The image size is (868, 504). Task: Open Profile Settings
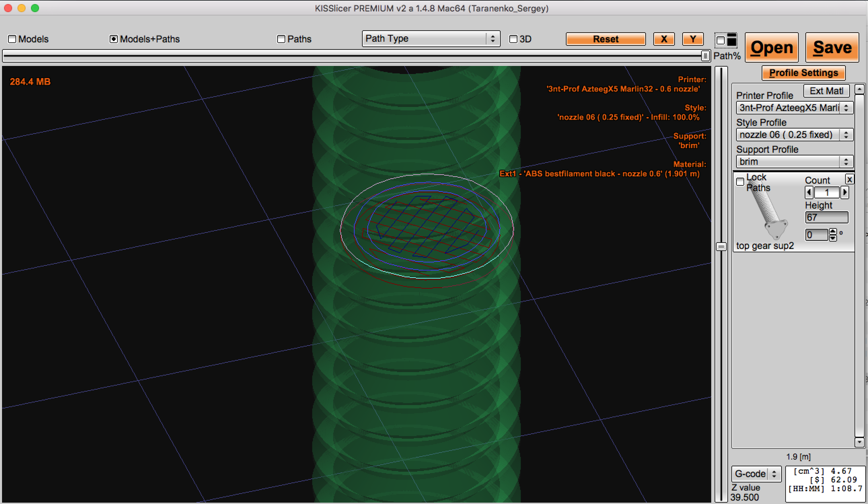tap(803, 73)
